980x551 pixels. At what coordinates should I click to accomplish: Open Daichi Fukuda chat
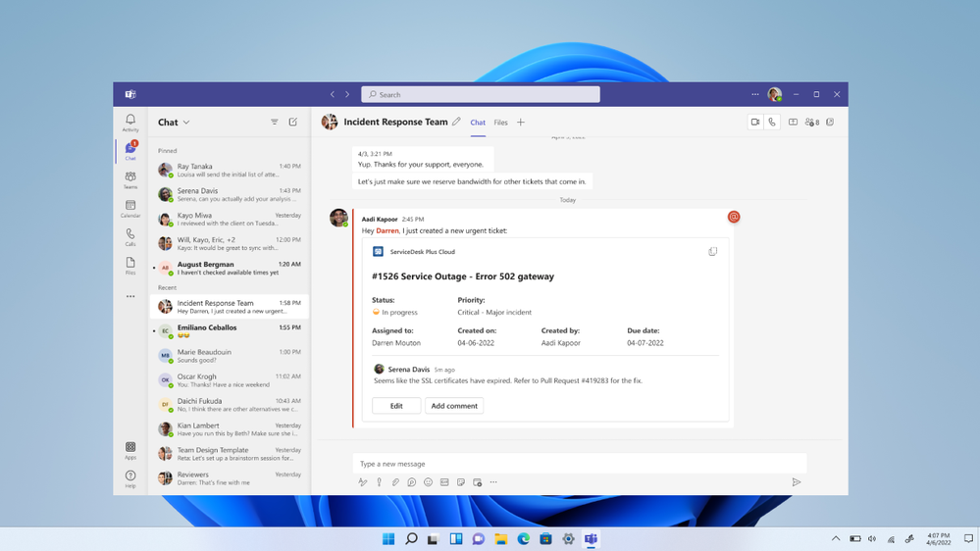coord(230,405)
